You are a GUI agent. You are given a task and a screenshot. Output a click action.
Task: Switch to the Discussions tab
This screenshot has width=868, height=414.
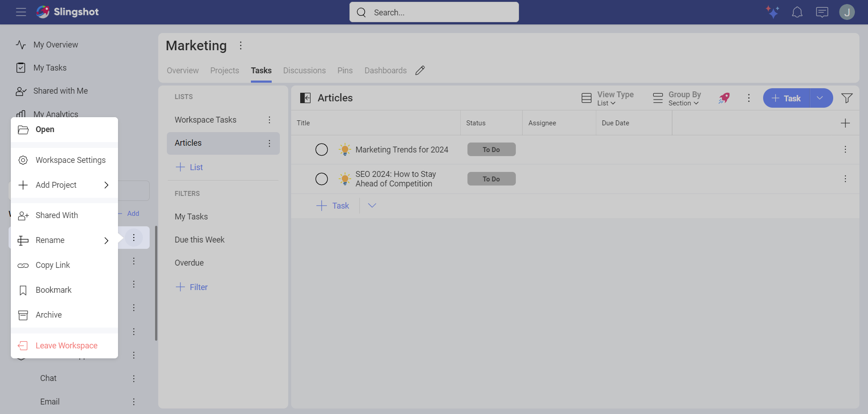click(x=304, y=71)
